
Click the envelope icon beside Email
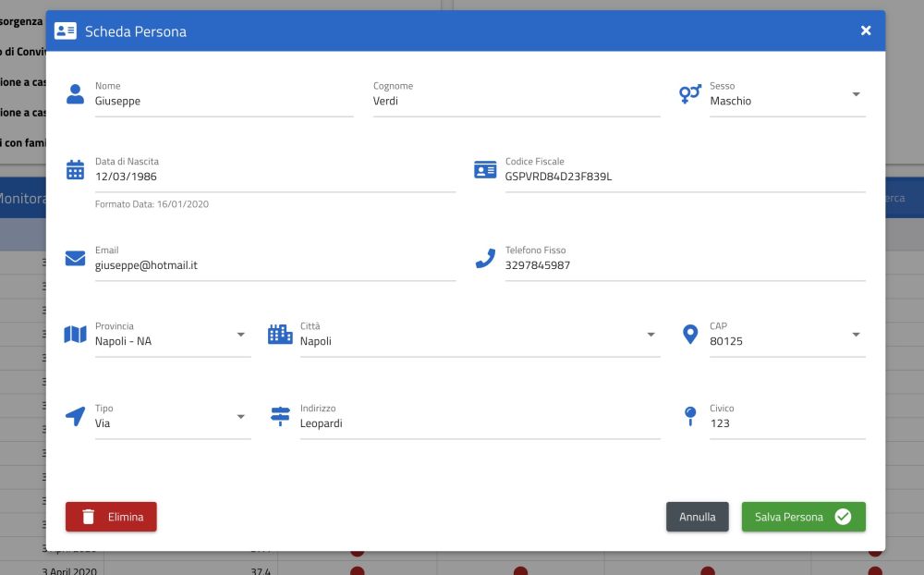pyautogui.click(x=76, y=259)
